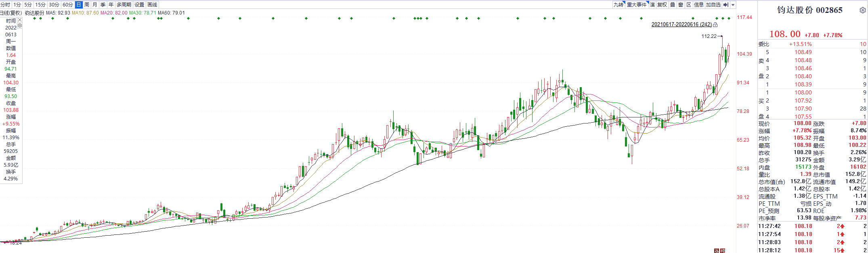Viewport: 868px width, 253px height.
Task: Click the 窗 window toolbar icon
Action: tap(681, 5)
